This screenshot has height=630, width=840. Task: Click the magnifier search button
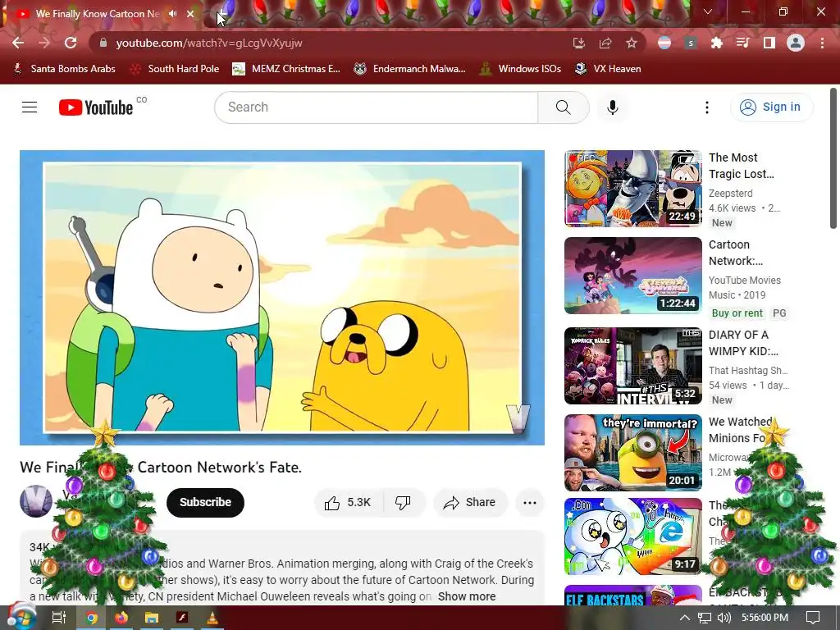point(563,107)
